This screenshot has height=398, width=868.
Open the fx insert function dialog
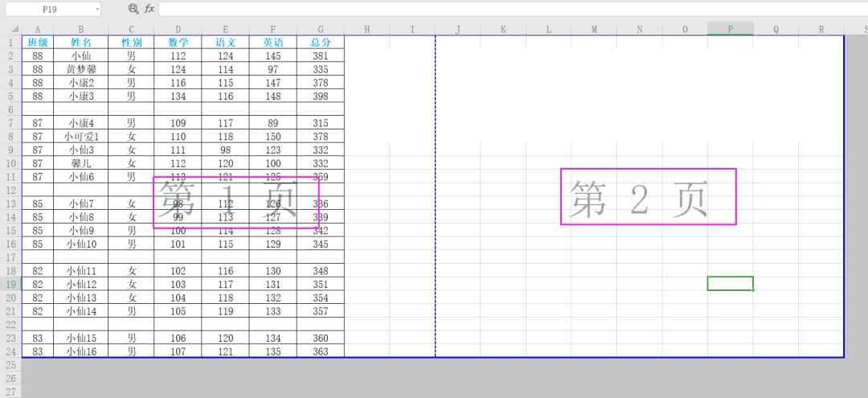coord(149,8)
